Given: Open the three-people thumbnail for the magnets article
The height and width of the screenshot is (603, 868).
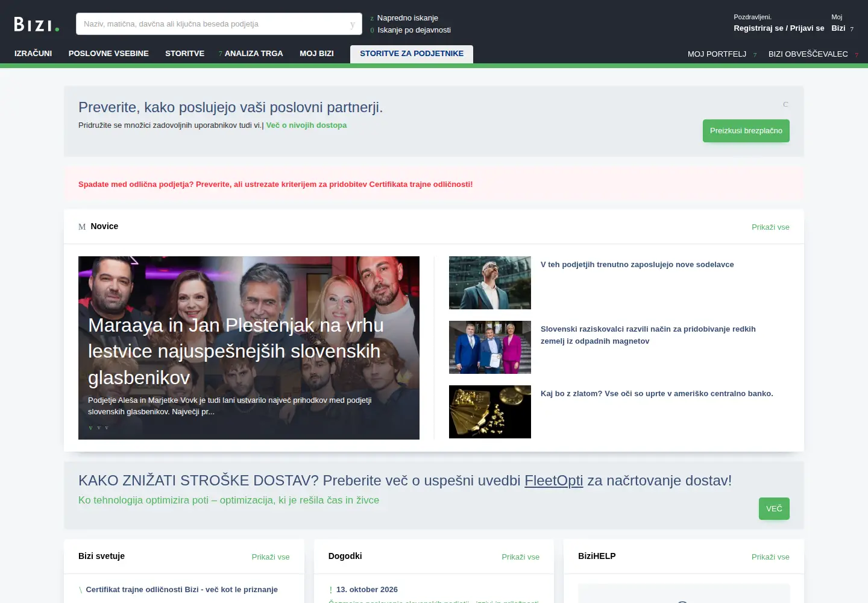Looking at the screenshot, I should tap(490, 347).
